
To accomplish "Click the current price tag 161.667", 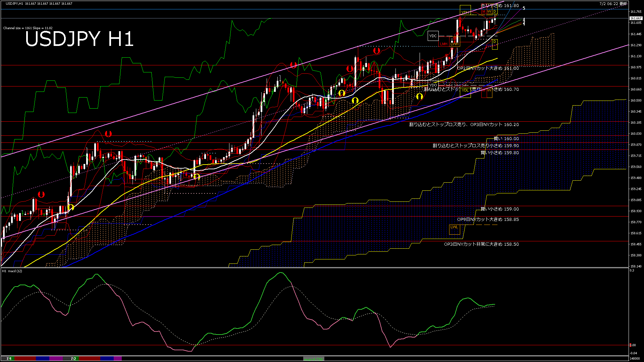I will (x=636, y=18).
